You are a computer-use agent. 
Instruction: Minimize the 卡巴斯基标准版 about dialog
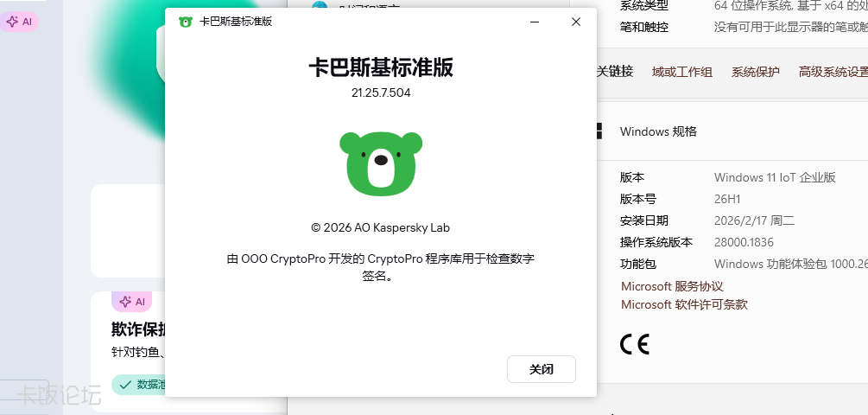pyautogui.click(x=535, y=22)
